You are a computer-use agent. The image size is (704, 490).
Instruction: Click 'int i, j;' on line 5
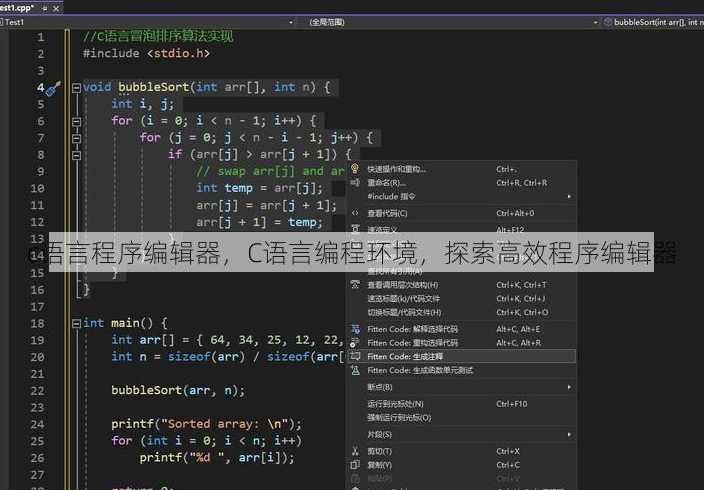[x=143, y=104]
